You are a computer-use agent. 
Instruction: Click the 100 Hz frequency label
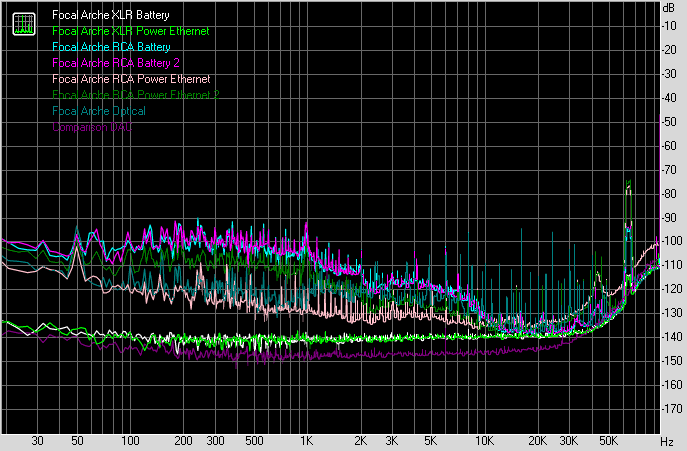[130, 441]
